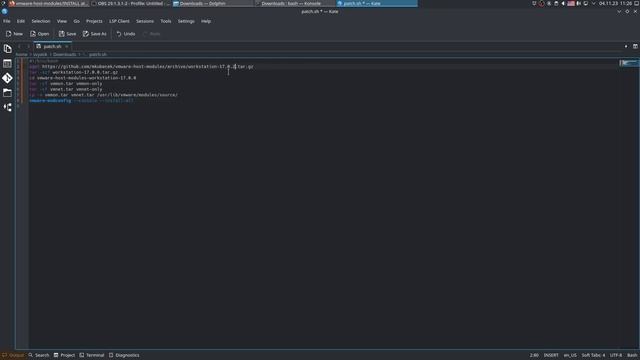Close the patch.sh tab
The height and width of the screenshot is (360, 640).
tap(67, 47)
